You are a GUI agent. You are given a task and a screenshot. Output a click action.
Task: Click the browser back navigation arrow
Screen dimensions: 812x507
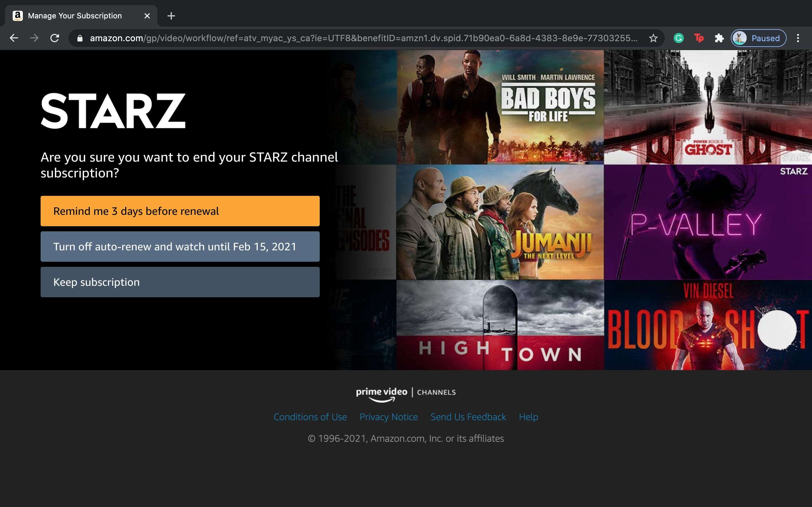(x=14, y=38)
